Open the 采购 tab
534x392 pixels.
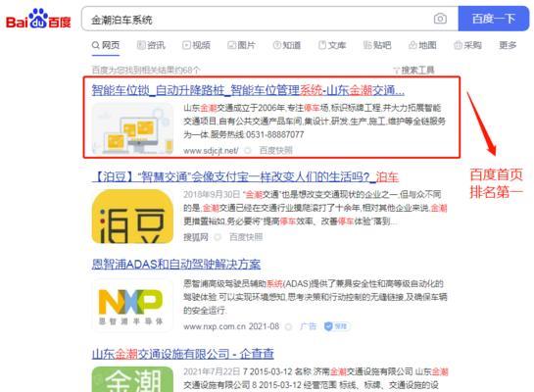coord(467,45)
